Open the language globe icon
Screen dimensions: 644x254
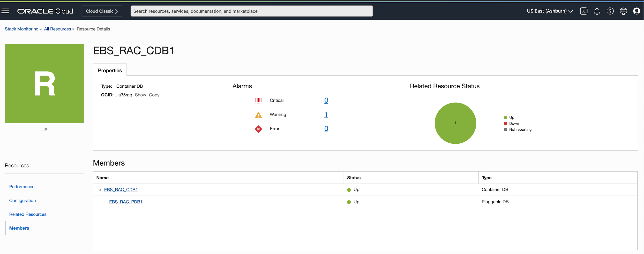click(x=623, y=11)
